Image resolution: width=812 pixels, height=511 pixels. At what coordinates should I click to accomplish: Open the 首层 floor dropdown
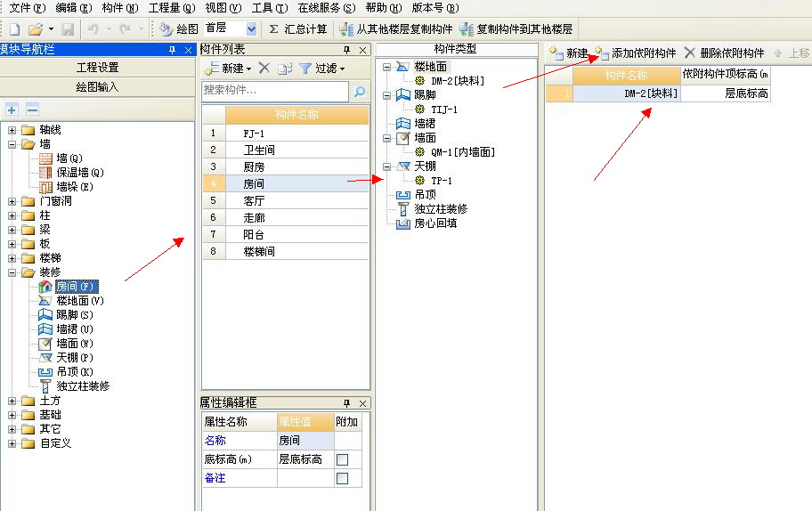251,29
